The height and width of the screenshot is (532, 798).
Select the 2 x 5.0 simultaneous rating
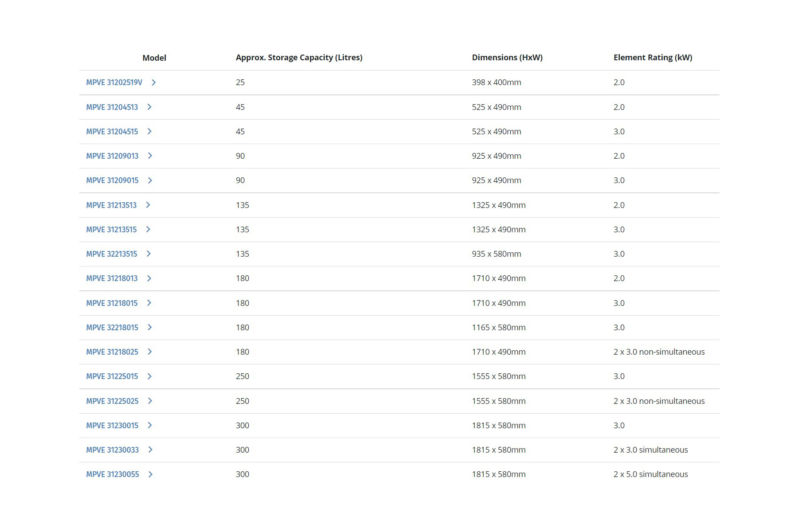[x=651, y=474]
